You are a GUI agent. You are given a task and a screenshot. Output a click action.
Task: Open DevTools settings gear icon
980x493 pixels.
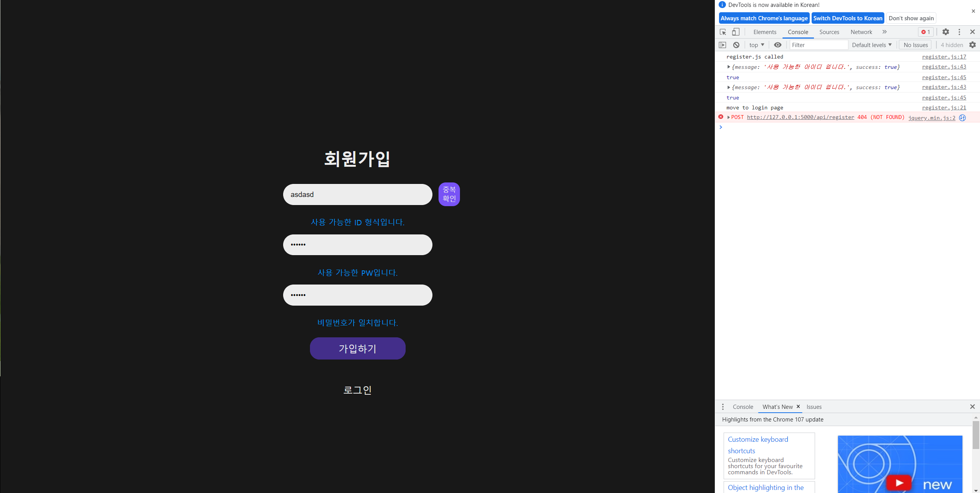coord(946,32)
